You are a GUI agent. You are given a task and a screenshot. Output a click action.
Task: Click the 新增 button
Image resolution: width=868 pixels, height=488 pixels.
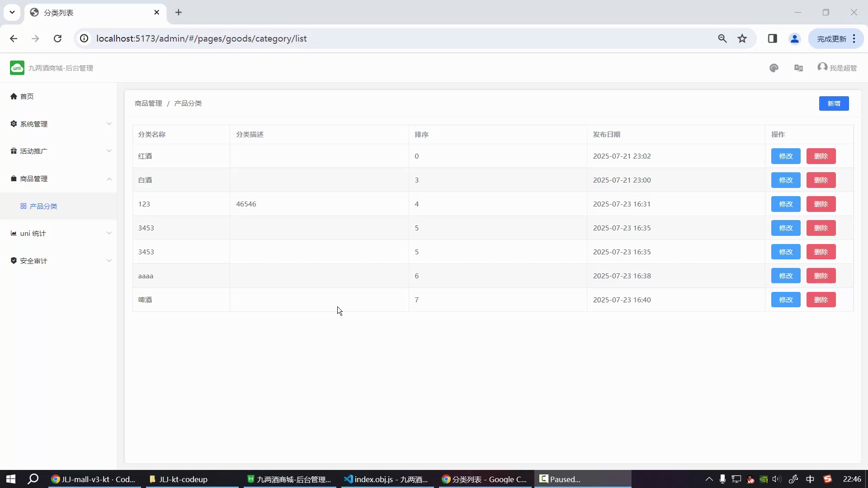833,103
